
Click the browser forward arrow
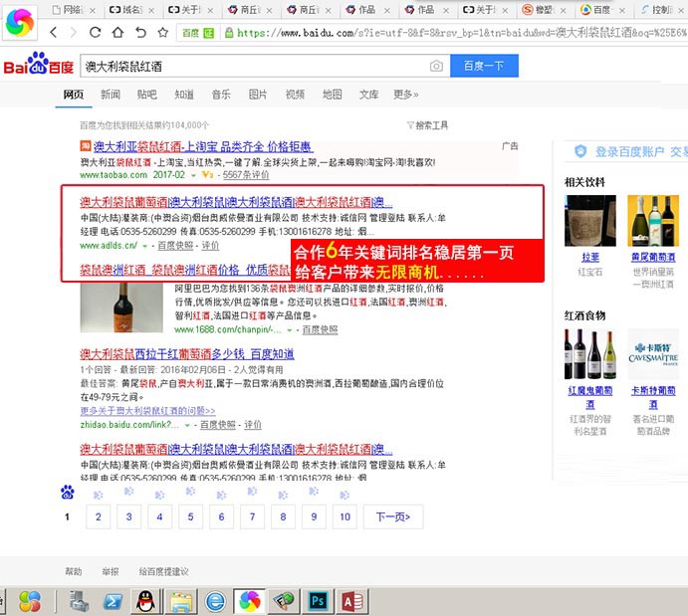[74, 32]
